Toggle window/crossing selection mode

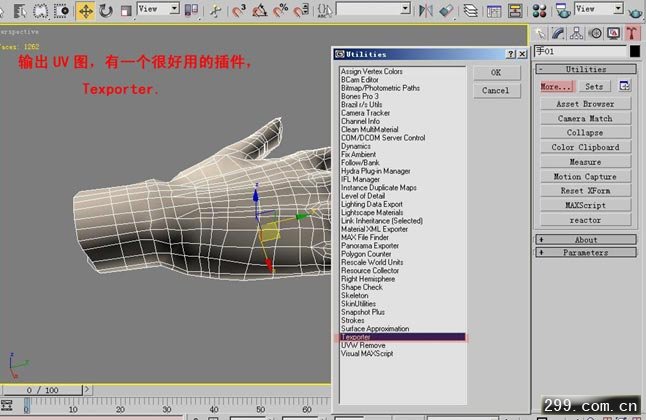[x=62, y=10]
